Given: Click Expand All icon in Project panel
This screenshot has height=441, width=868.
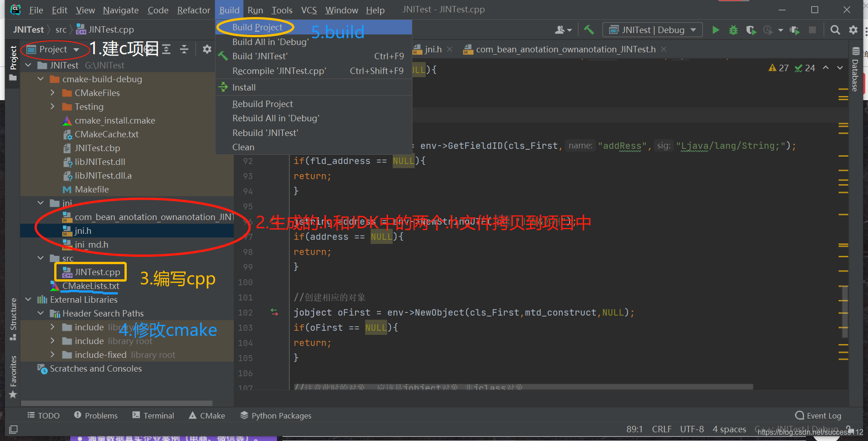Looking at the screenshot, I should (x=166, y=49).
